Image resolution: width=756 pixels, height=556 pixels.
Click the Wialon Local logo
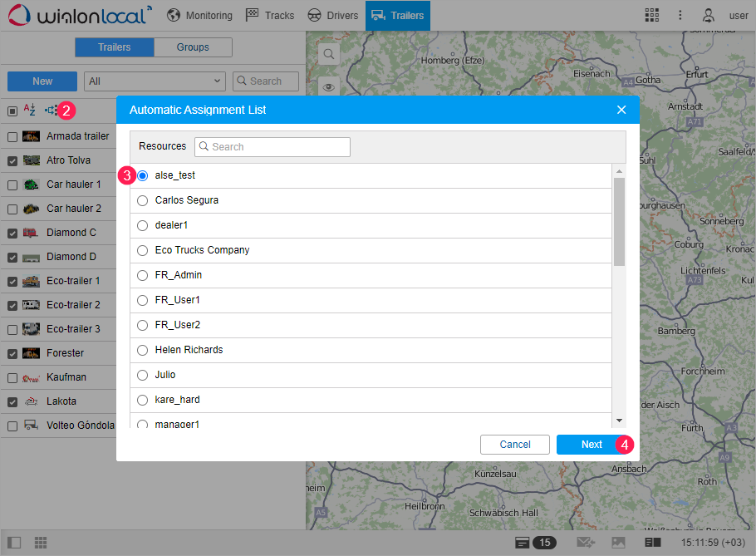coord(80,16)
